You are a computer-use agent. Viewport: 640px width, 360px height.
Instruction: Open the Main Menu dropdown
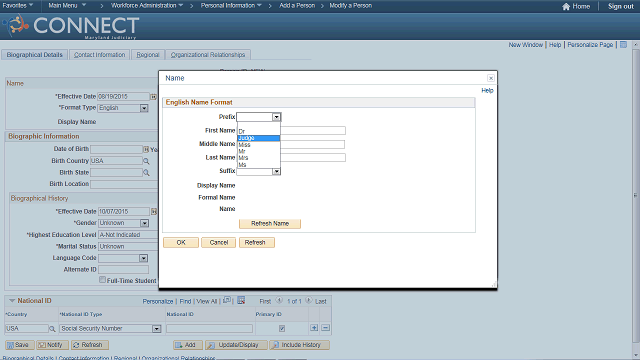[x=67, y=6]
